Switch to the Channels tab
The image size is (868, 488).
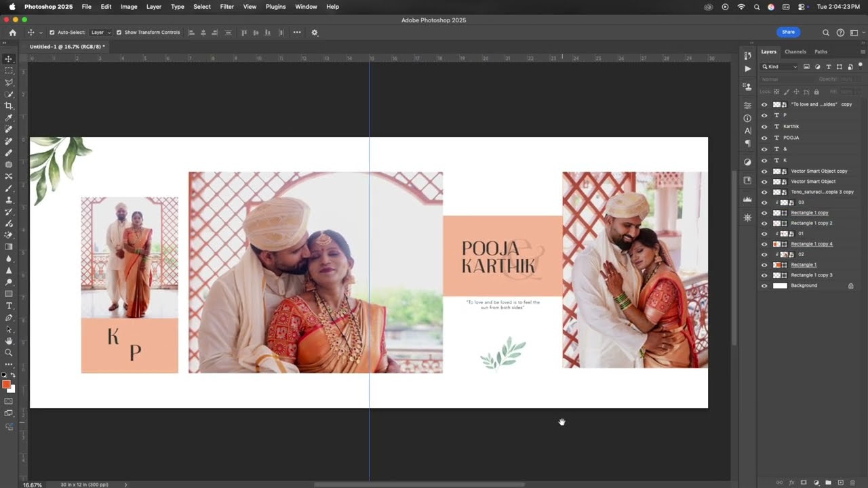tap(795, 52)
